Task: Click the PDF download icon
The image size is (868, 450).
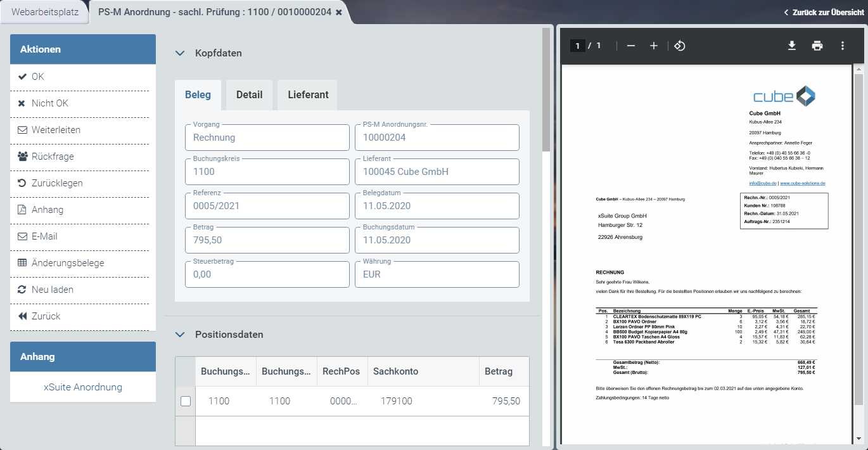Action: (791, 46)
